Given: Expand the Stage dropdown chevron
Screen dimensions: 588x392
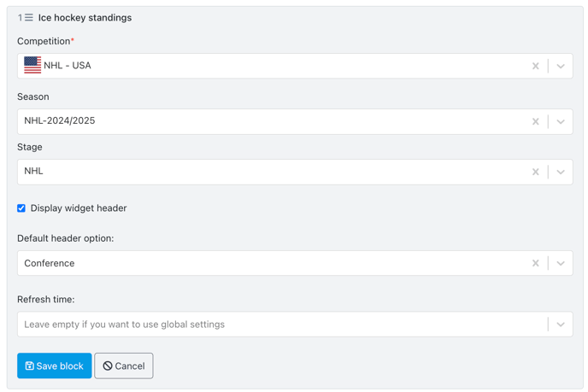Looking at the screenshot, I should point(561,172).
